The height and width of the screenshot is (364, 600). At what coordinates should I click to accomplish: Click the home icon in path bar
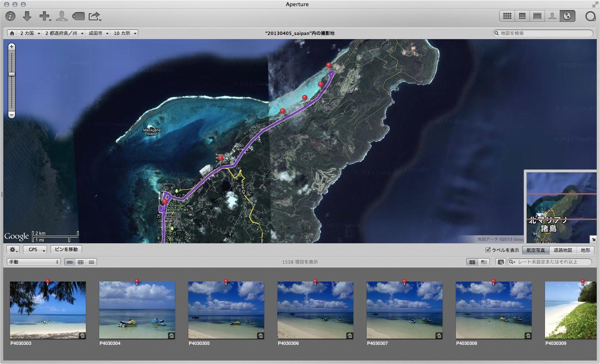click(x=12, y=33)
